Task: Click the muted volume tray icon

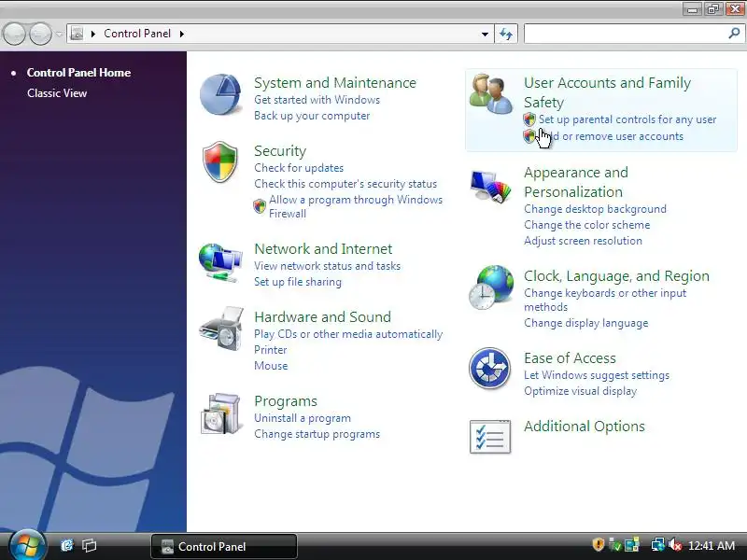Action: pyautogui.click(x=675, y=545)
